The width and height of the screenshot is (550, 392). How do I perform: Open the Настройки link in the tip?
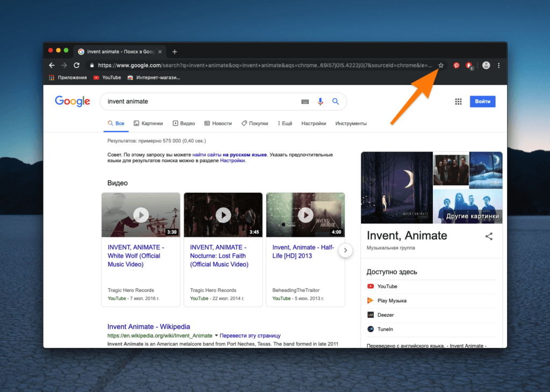tap(232, 161)
